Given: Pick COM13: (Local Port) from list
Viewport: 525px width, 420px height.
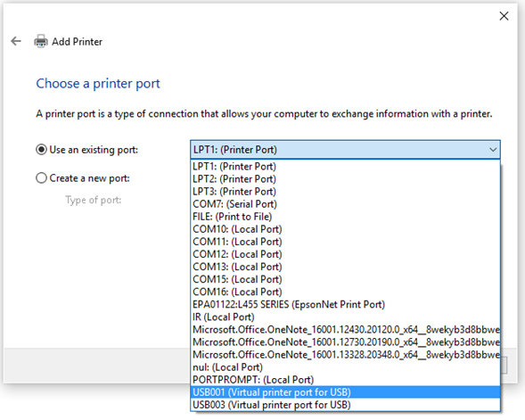Looking at the screenshot, I should [346, 267].
